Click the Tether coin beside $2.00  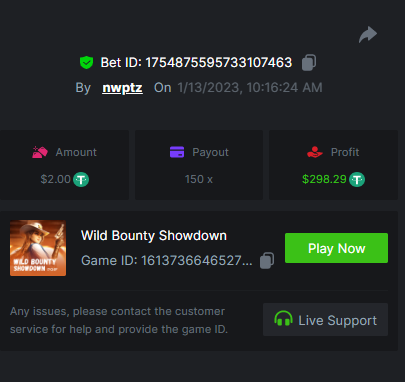point(81,180)
